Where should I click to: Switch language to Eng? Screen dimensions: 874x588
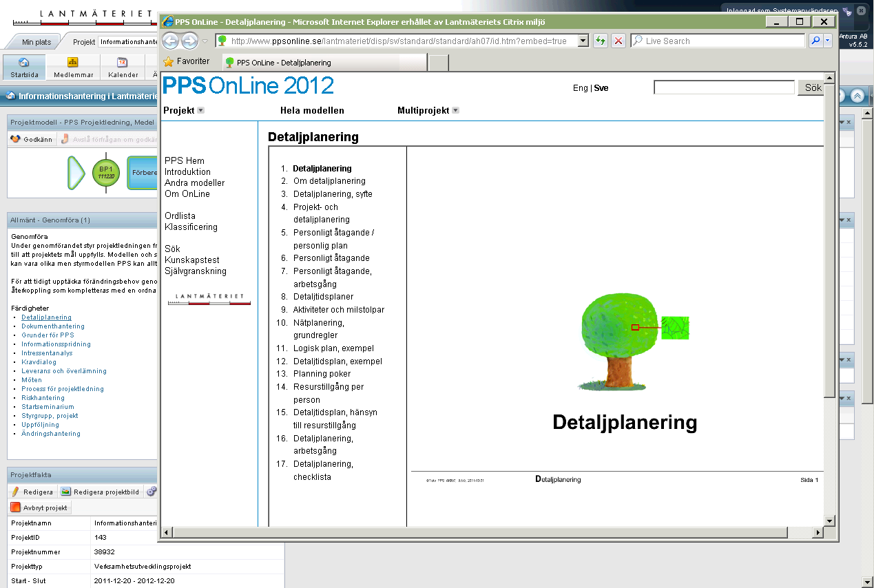[581, 88]
